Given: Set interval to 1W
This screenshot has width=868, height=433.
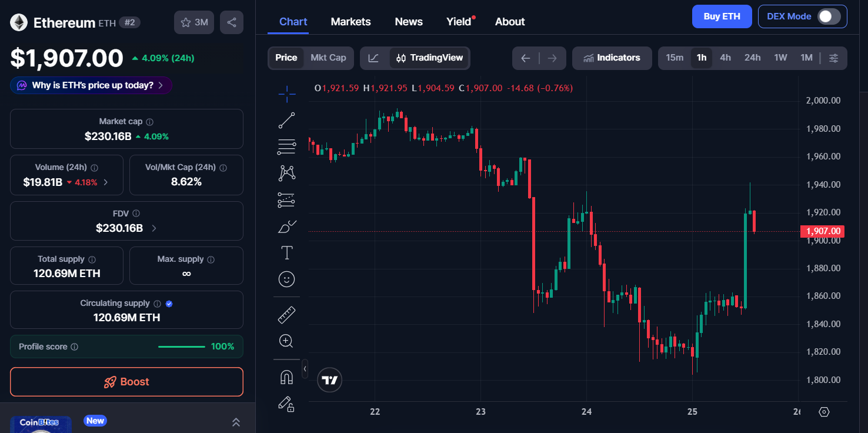Looking at the screenshot, I should point(780,58).
